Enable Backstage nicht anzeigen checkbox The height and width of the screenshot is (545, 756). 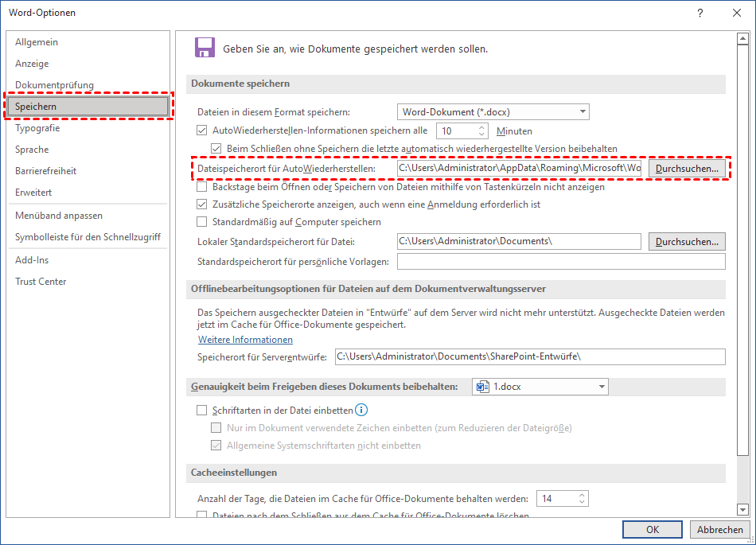(202, 187)
